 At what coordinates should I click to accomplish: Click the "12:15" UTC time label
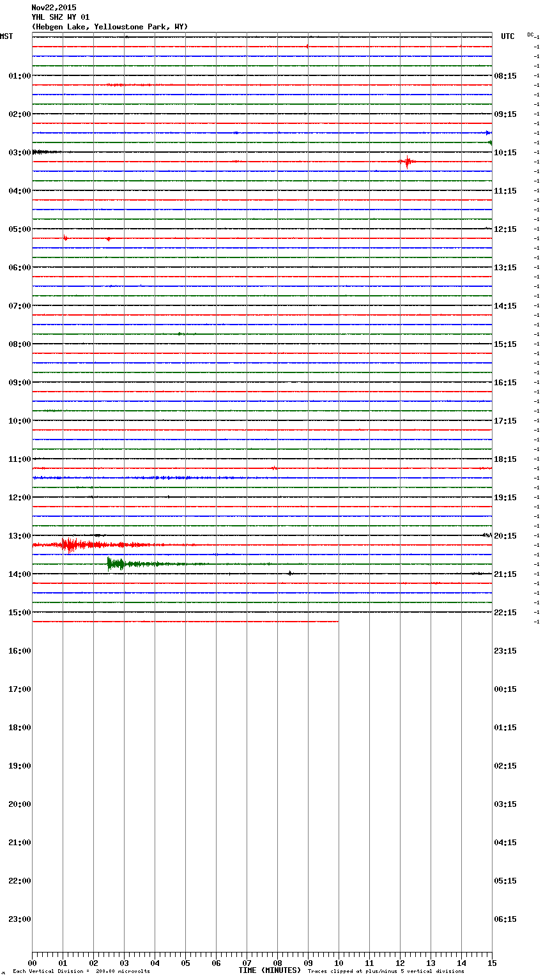(x=505, y=229)
